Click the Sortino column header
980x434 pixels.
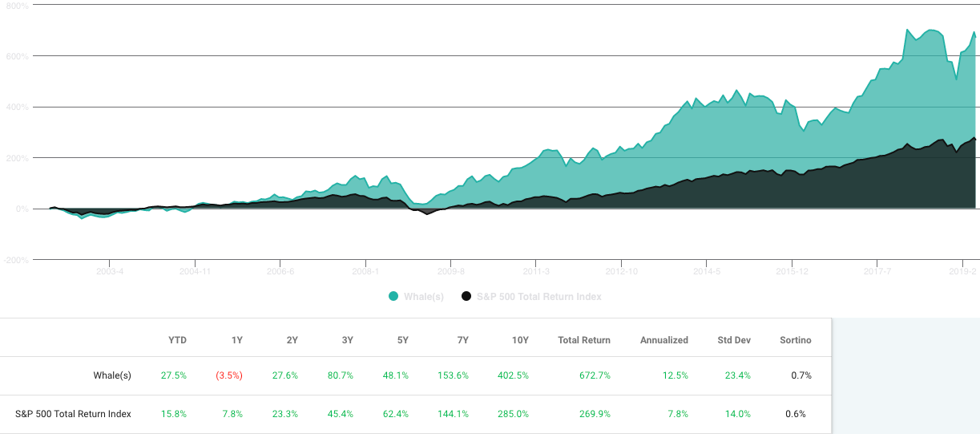[x=796, y=340]
